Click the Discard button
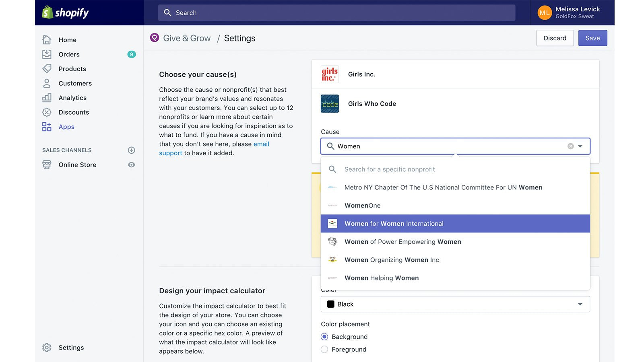 [555, 38]
